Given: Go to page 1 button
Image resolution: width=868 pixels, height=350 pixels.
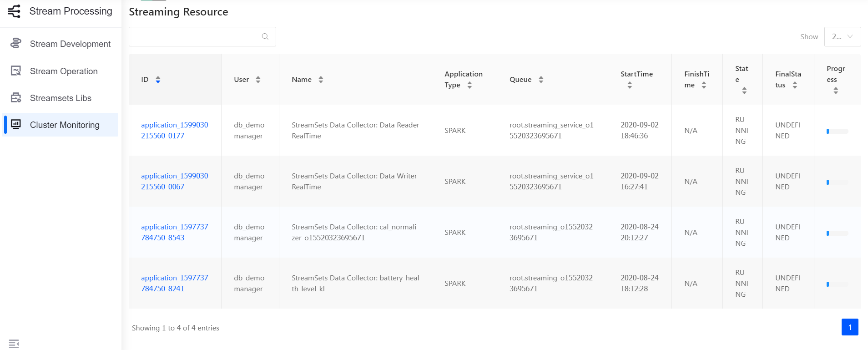Looking at the screenshot, I should pos(849,327).
